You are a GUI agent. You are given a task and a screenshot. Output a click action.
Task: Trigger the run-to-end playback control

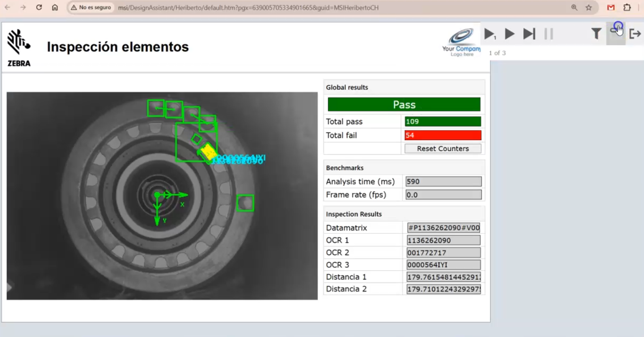[529, 34]
